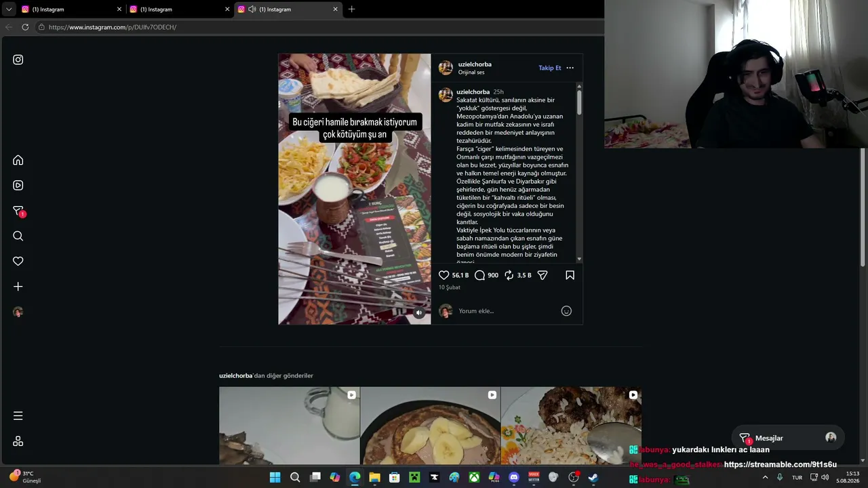Open the Instagram logo home link
Viewport: 868px width, 488px height.
click(18, 60)
